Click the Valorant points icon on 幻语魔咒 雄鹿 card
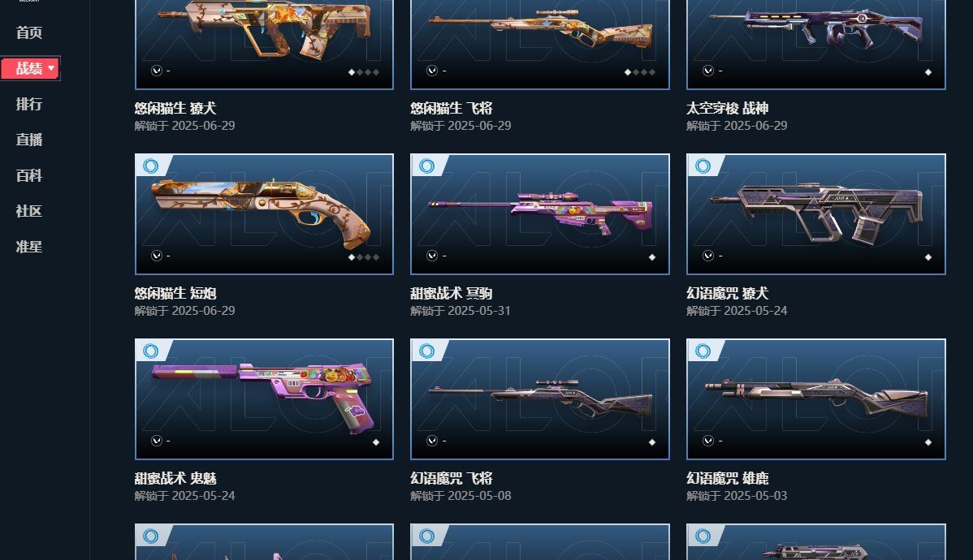 (708, 441)
